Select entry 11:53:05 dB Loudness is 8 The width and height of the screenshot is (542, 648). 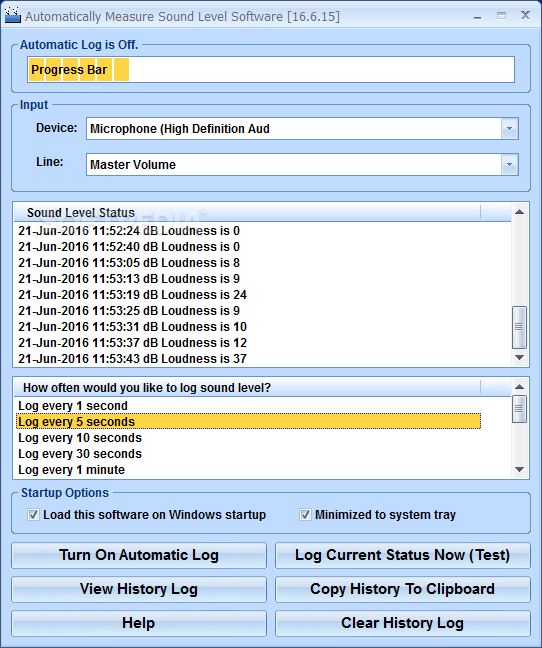(248, 263)
